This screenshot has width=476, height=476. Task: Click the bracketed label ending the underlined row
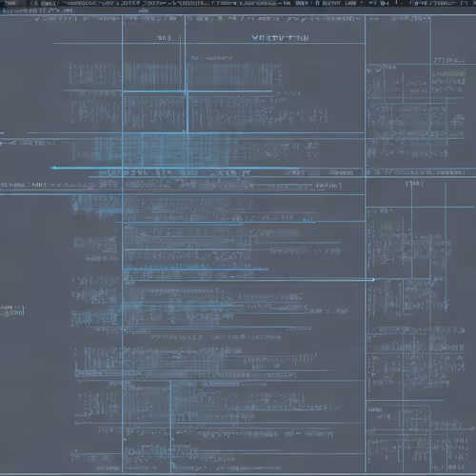tap(328, 186)
